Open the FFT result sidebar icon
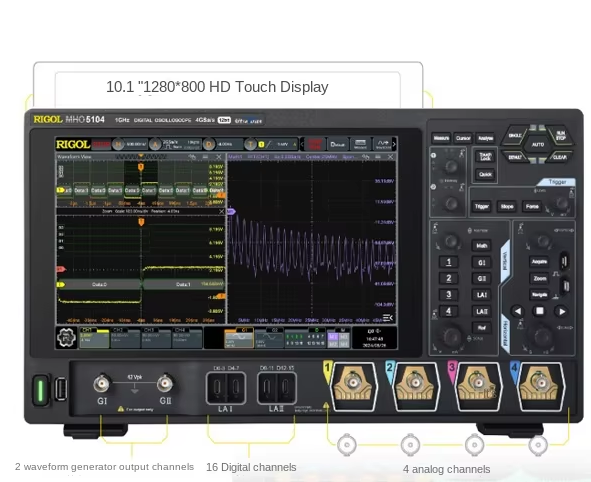This screenshot has height=482, width=591. click(x=388, y=318)
